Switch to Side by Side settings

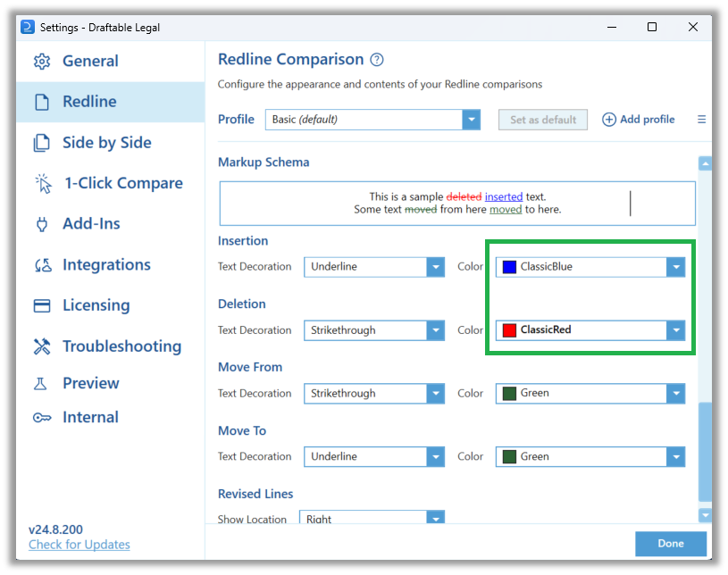coord(111,143)
